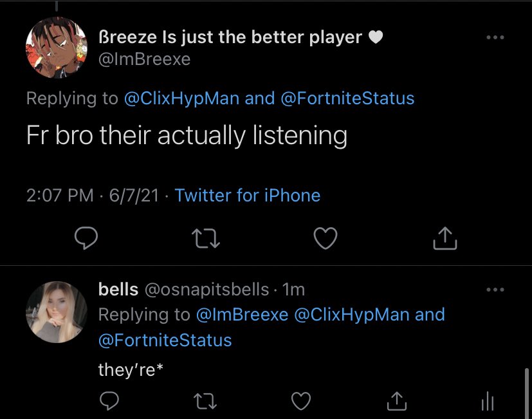This screenshot has width=532, height=419.
Task: Retweet bells' "they're*" reply
Action: tap(206, 402)
